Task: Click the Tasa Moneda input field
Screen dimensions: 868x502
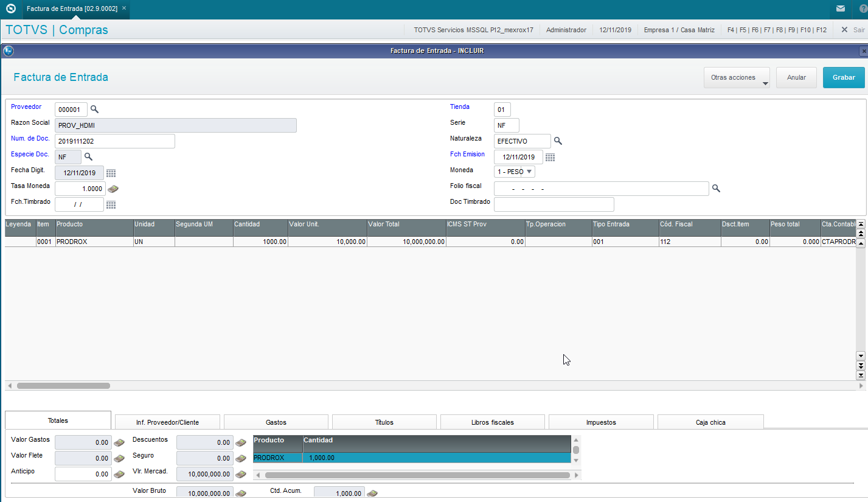Action: point(80,189)
